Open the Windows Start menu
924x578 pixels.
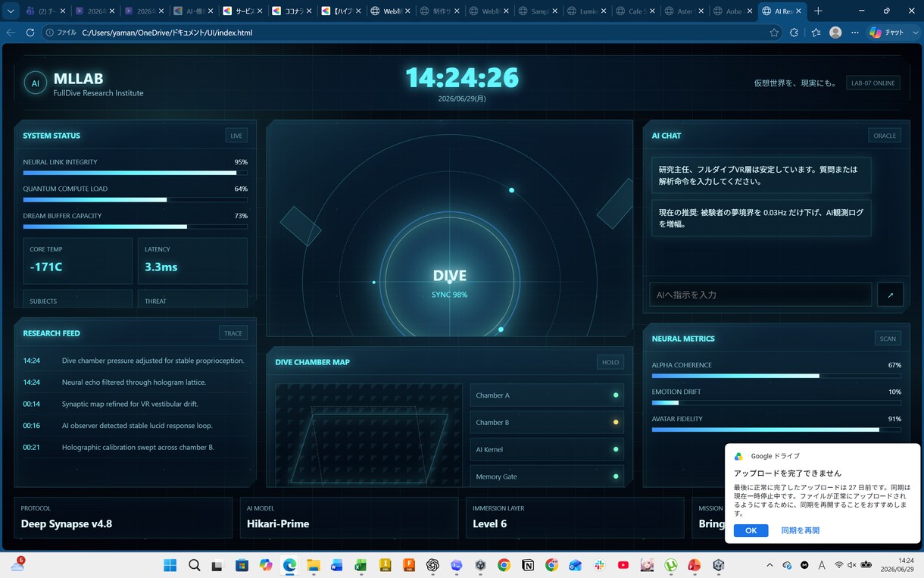pyautogui.click(x=170, y=565)
